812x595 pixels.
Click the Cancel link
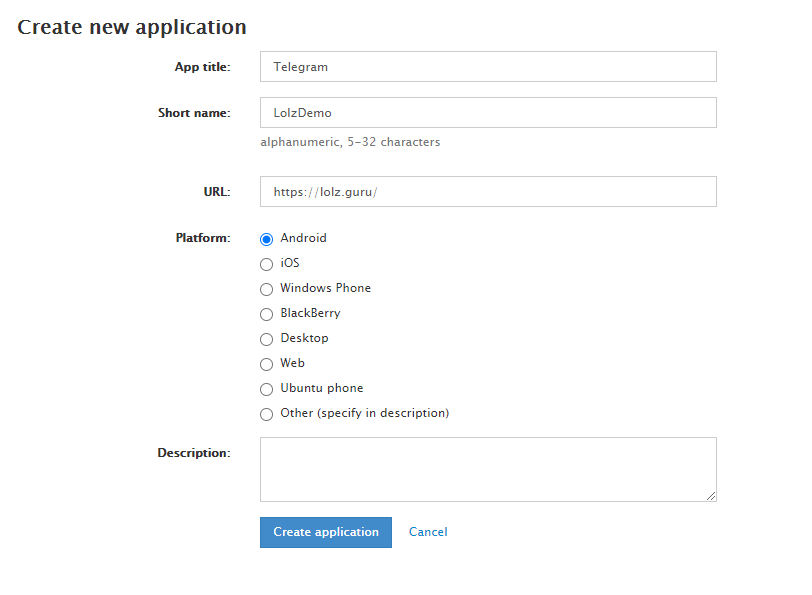[x=428, y=532]
